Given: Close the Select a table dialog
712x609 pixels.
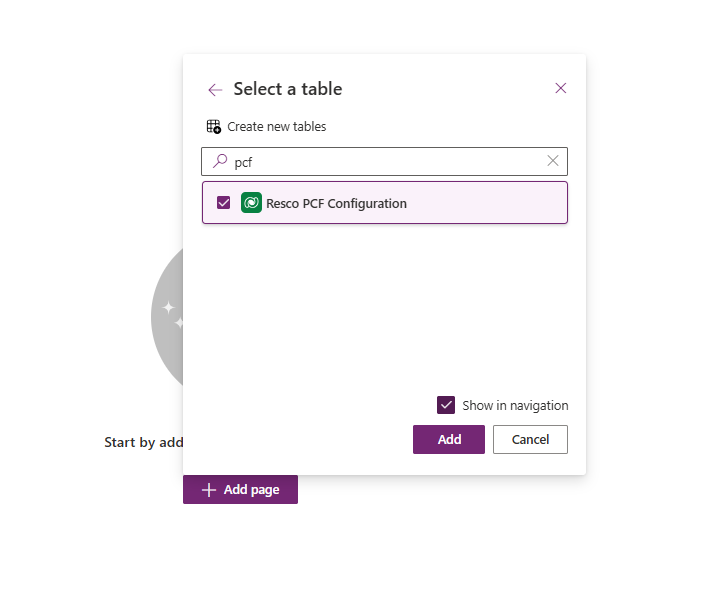Looking at the screenshot, I should [x=561, y=88].
